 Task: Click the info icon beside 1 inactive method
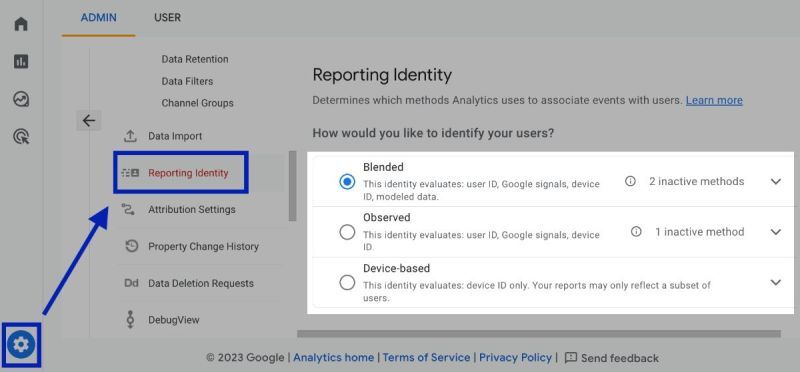coord(636,232)
